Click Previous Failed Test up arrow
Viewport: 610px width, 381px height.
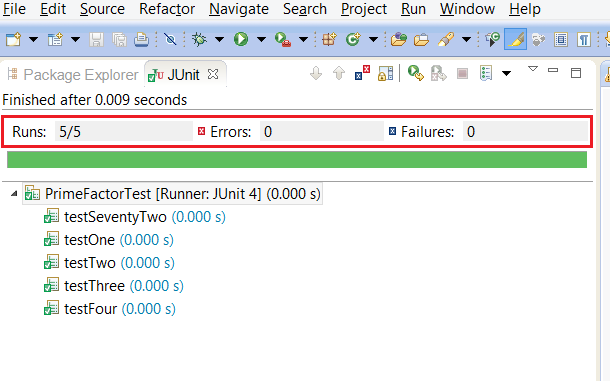tap(339, 73)
